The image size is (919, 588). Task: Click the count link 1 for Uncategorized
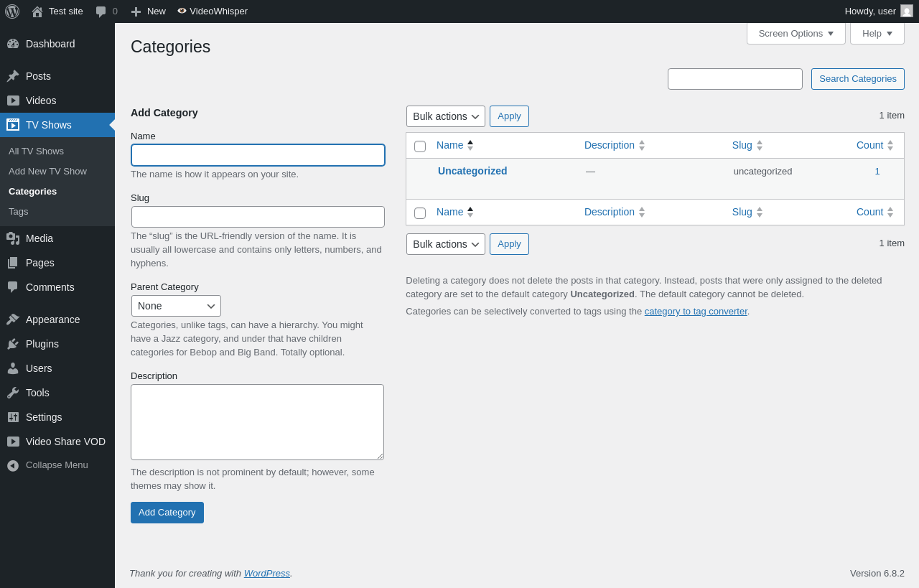pos(877,172)
